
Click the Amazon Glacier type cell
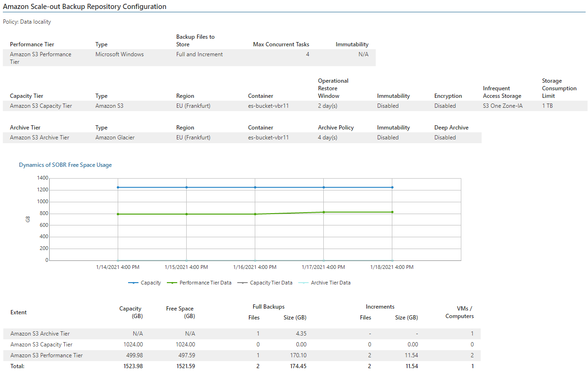click(x=115, y=138)
